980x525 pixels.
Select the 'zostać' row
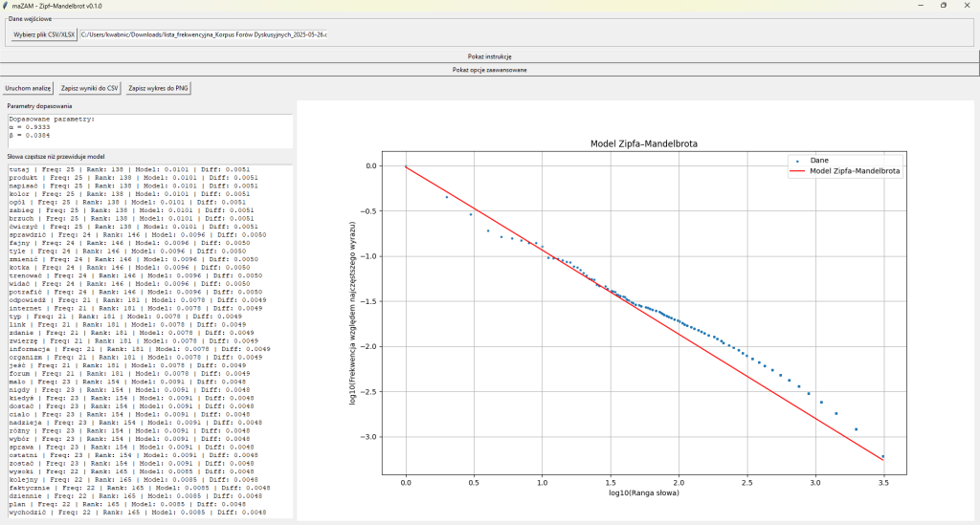tap(131, 463)
